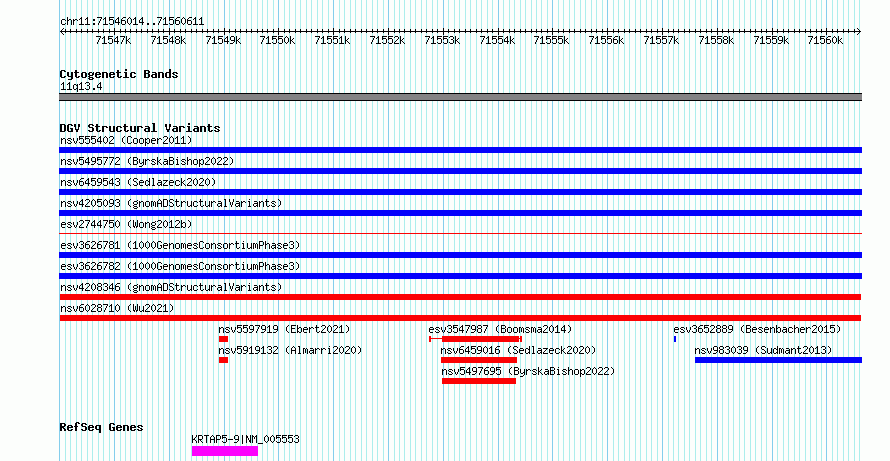Image resolution: width=890 pixels, height=461 pixels.
Task: Click the 11q13.4 band label
Action: pos(81,87)
